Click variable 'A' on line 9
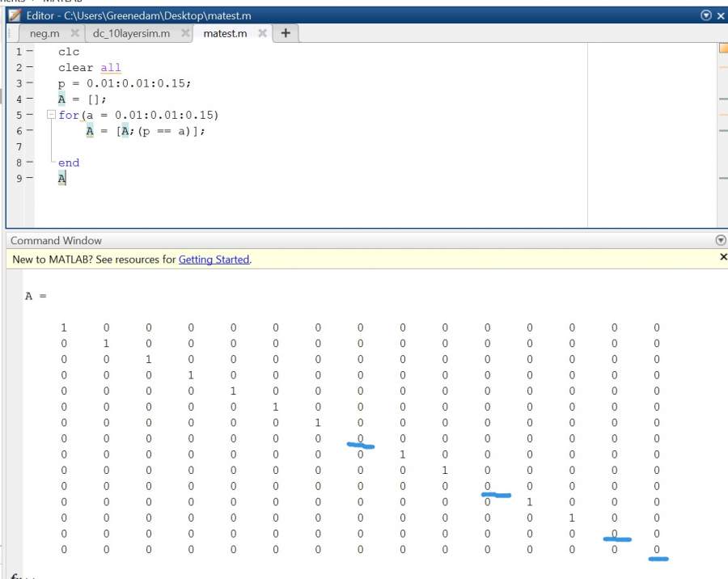The height and width of the screenshot is (579, 728). 61,178
